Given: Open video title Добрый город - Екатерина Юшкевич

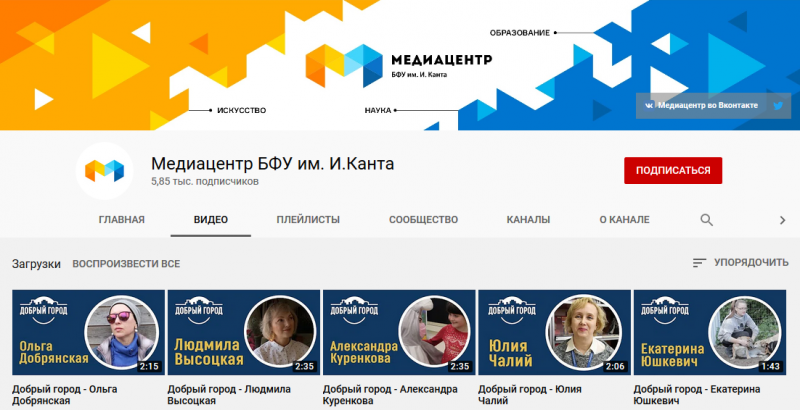Looking at the screenshot, I should (697, 395).
